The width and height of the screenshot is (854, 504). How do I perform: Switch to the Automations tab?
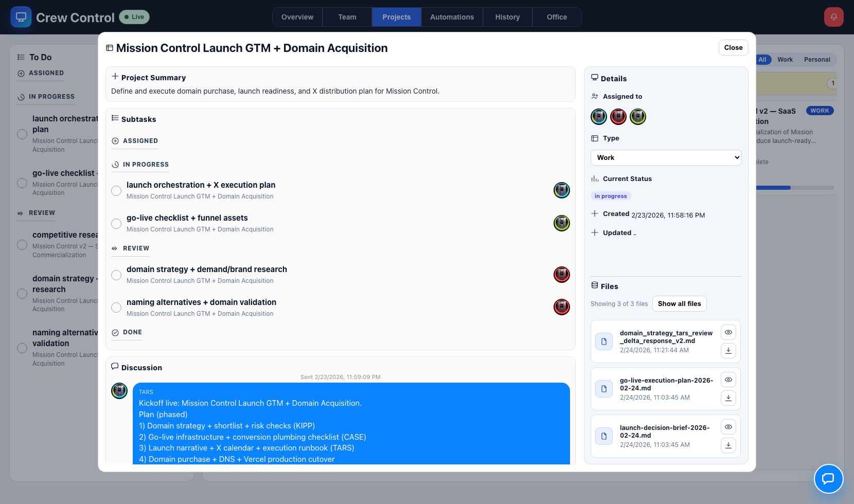point(452,16)
